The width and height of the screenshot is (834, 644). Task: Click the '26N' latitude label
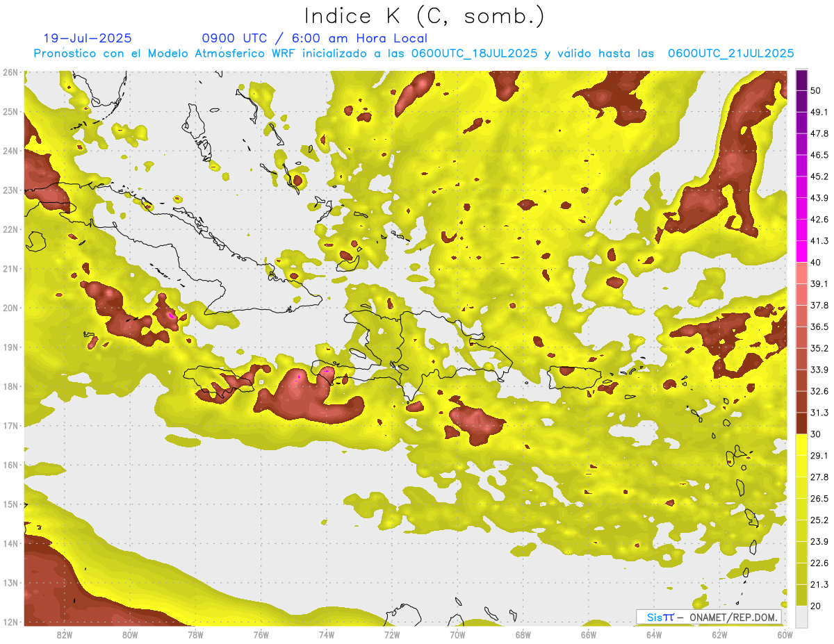click(x=10, y=72)
